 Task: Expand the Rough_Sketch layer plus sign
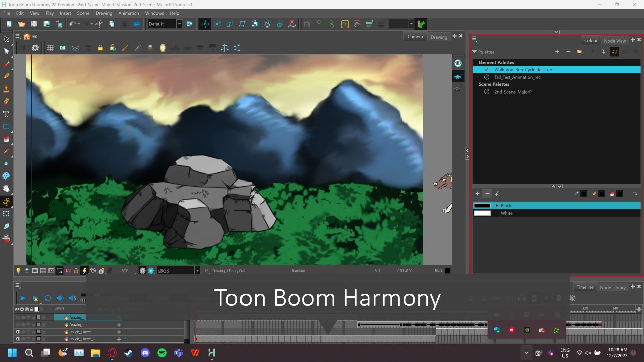119,332
